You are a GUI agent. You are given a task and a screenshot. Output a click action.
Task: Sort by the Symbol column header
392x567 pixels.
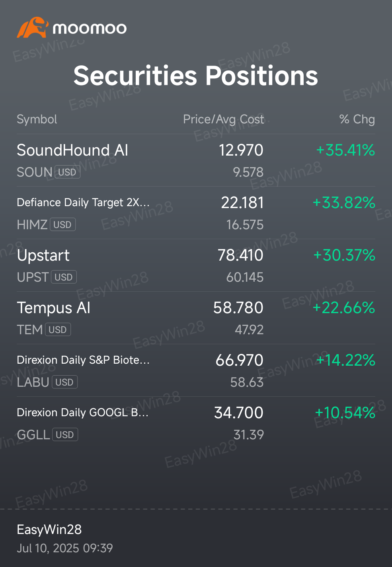coord(37,119)
